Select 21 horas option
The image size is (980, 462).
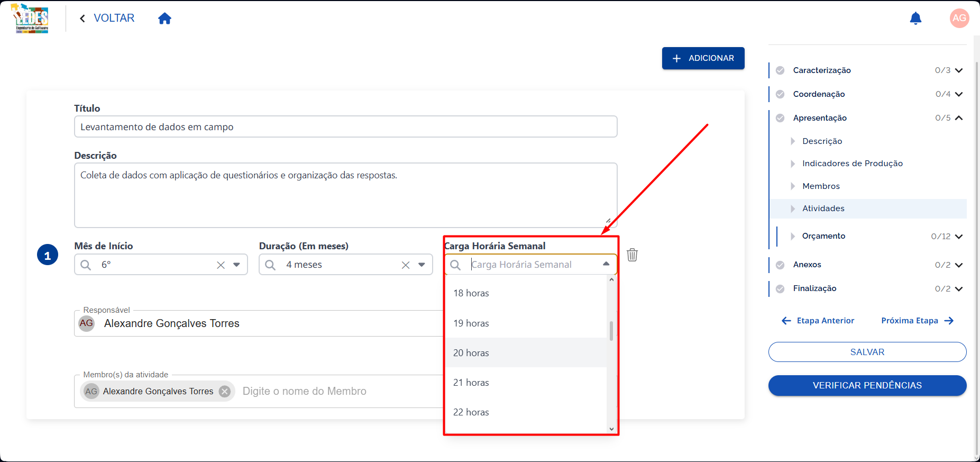click(x=526, y=383)
